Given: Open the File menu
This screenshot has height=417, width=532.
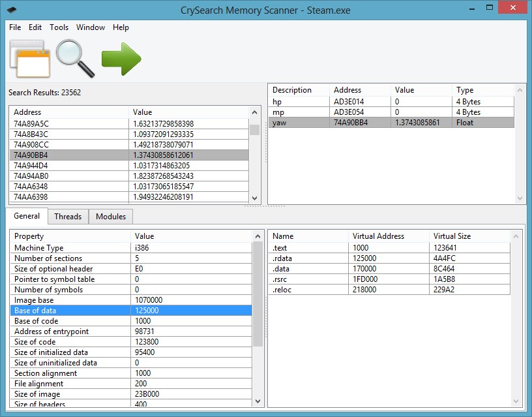Looking at the screenshot, I should pyautogui.click(x=15, y=27).
